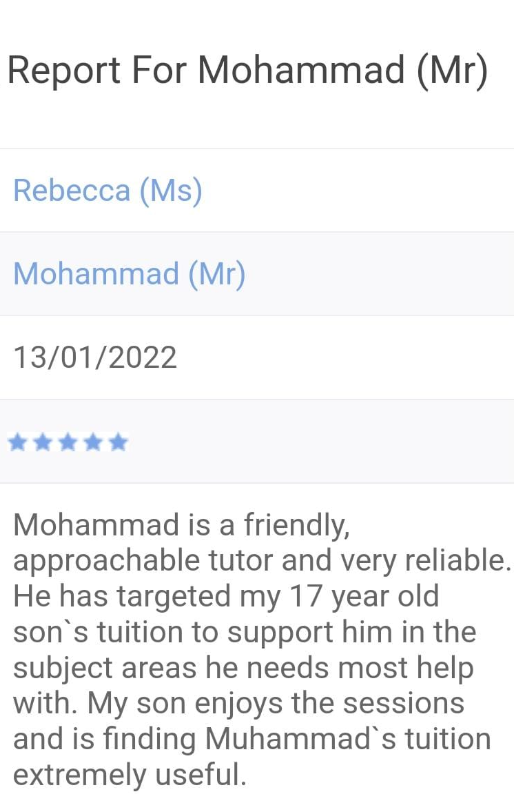Click the first star in the rating
514x811 pixels.
[18, 443]
